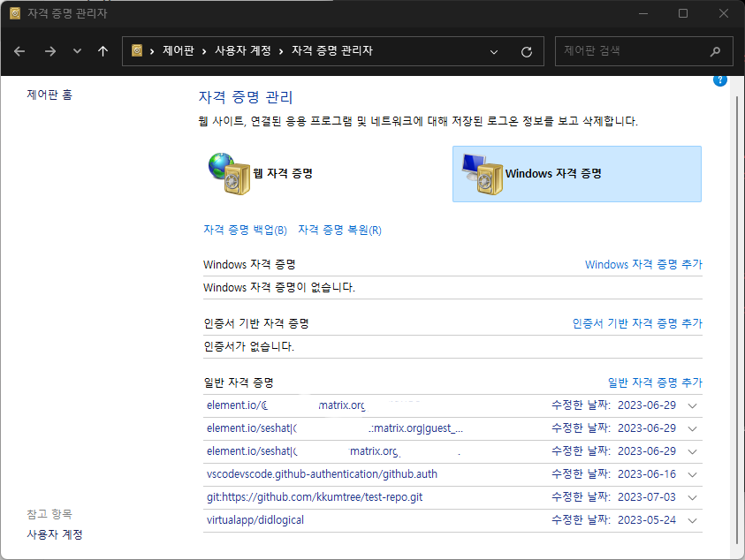745x560 pixels.
Task: Click the 2023-06-16 modified date
Action: click(x=647, y=474)
